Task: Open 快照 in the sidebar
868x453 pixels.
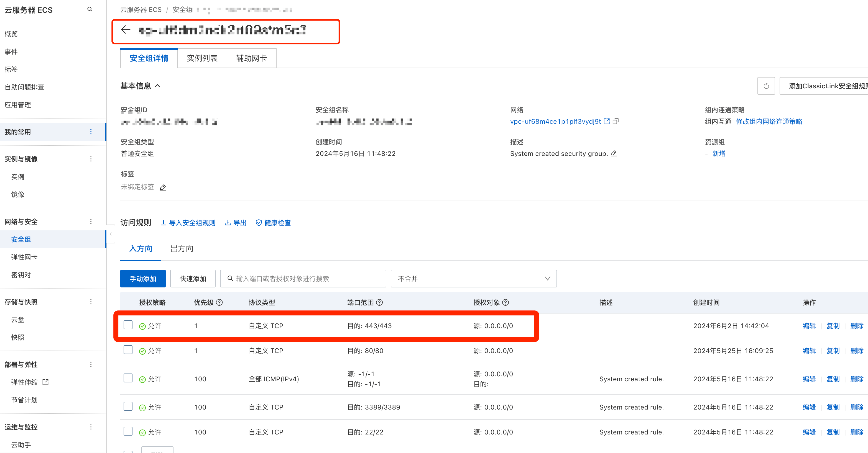Action: coord(17,337)
